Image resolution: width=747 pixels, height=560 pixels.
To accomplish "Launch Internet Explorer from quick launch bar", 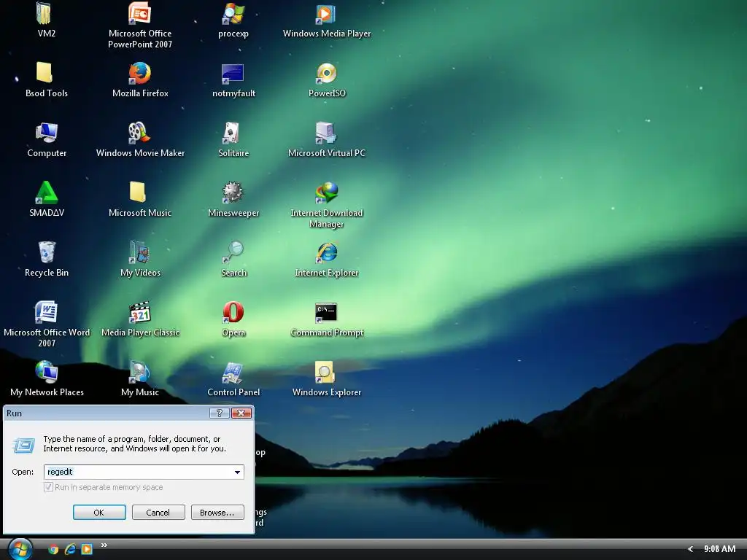I will [x=70, y=550].
